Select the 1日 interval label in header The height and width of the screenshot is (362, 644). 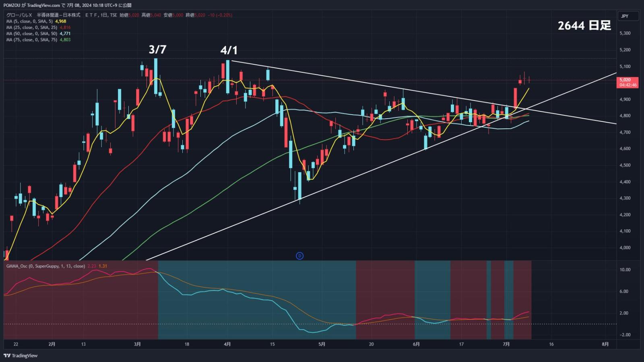point(104,15)
